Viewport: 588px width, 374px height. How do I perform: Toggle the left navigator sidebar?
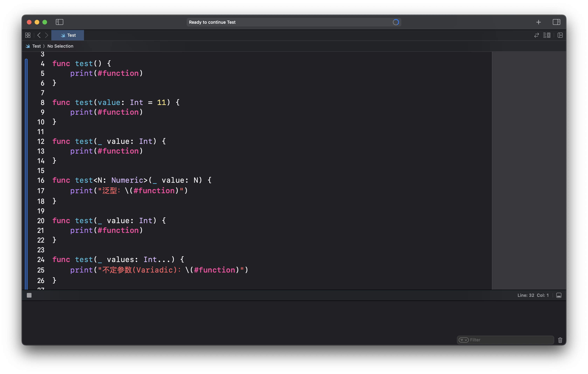[x=59, y=22]
